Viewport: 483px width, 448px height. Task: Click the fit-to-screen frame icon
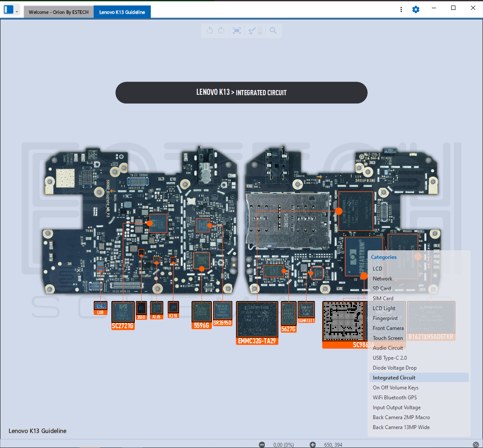click(237, 31)
